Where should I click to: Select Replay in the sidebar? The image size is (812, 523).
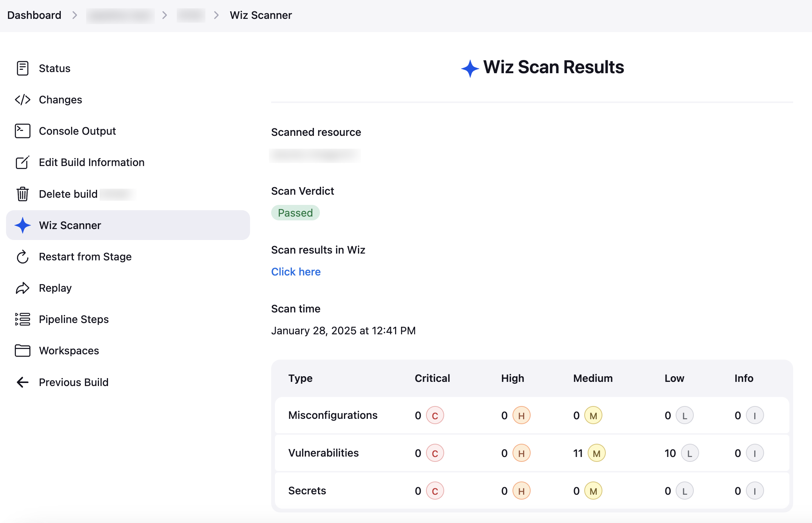pos(128,288)
